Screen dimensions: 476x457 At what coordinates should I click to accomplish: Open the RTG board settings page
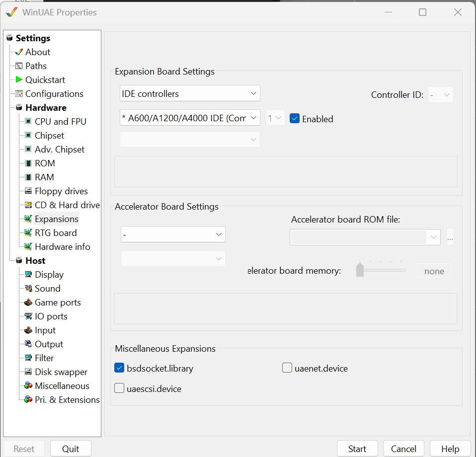56,232
